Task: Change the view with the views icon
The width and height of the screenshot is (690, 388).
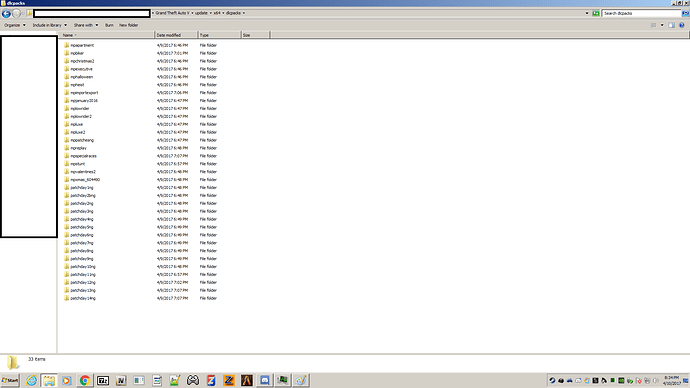Action: [x=653, y=25]
